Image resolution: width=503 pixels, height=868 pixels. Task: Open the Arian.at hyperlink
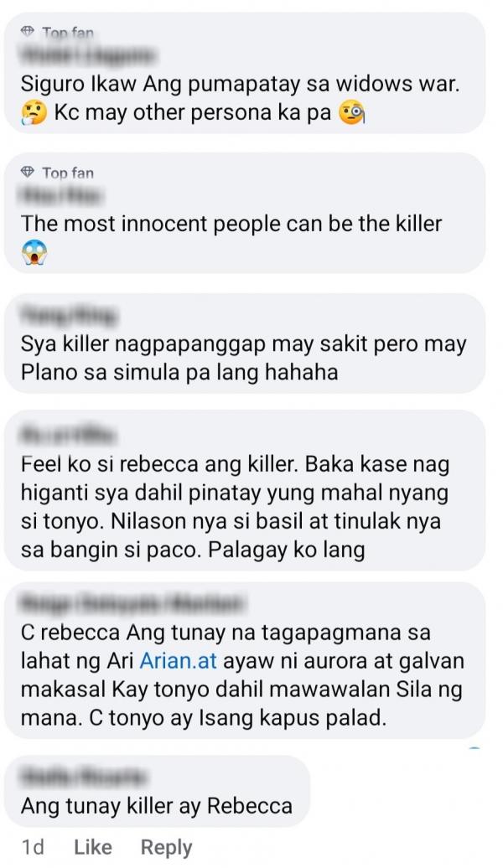point(178,661)
